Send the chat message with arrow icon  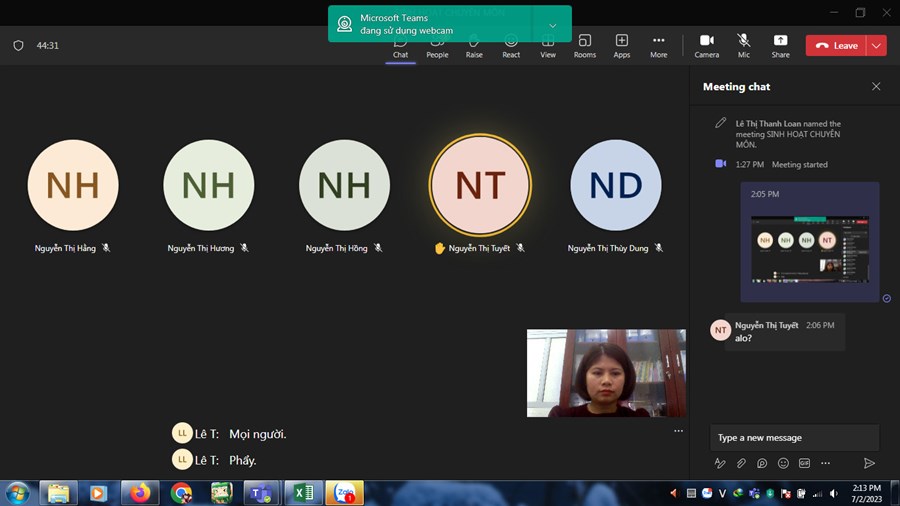click(x=869, y=463)
